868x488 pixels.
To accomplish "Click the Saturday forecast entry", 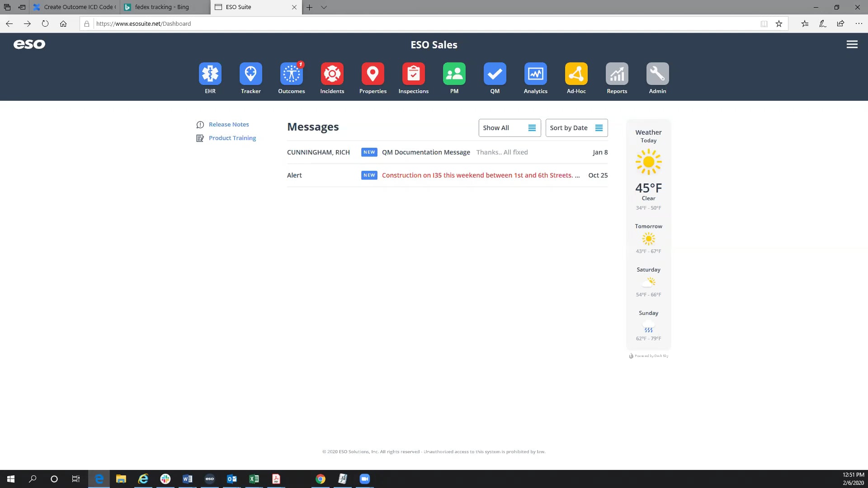I will tap(649, 282).
